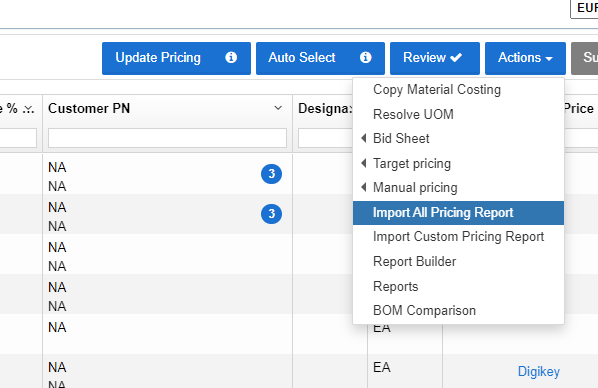
Task: Click the first row's badge showing 3
Action: tap(272, 174)
